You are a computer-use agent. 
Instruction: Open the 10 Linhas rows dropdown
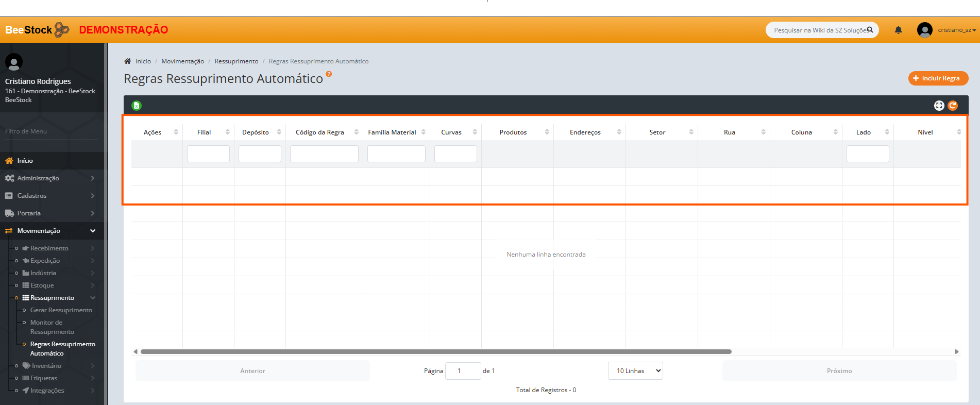pyautogui.click(x=635, y=371)
